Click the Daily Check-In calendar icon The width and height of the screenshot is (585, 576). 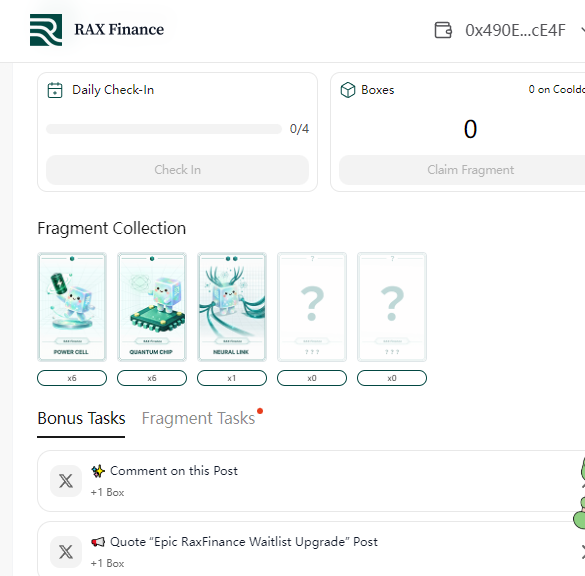pyautogui.click(x=55, y=90)
